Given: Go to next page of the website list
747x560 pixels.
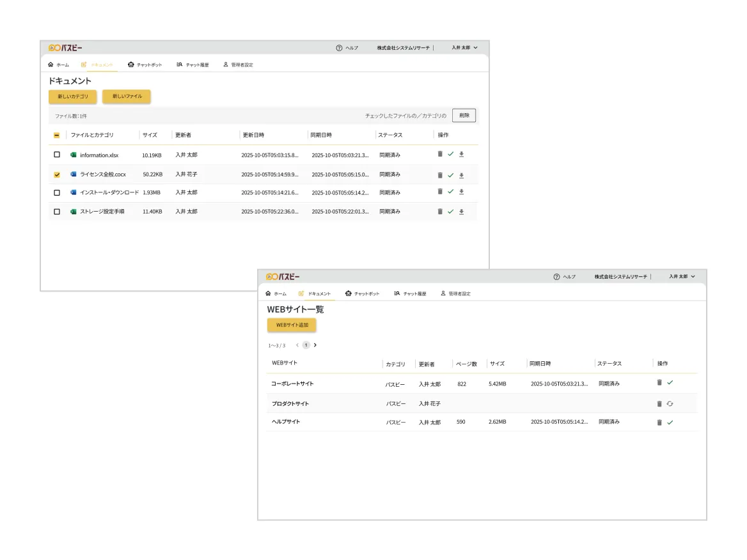Looking at the screenshot, I should [315, 345].
